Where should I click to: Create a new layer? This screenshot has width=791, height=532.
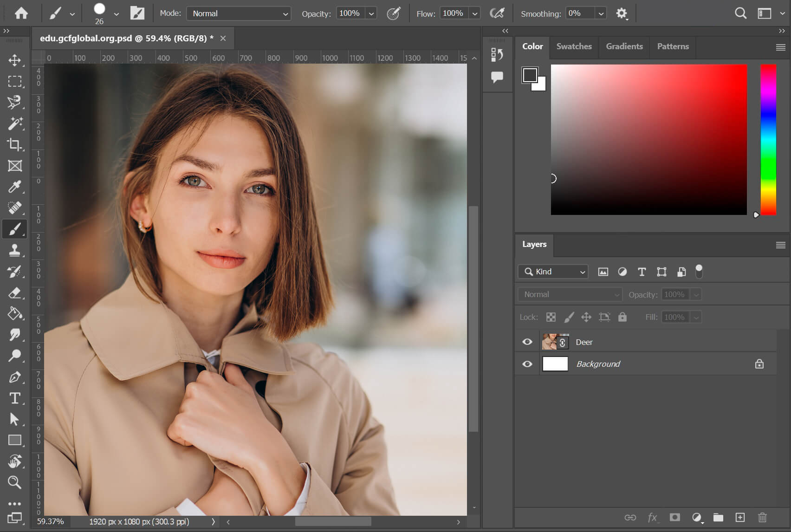740,517
